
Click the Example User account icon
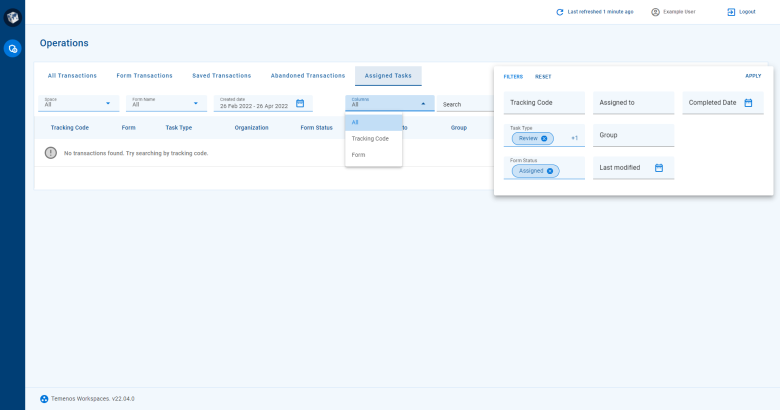click(x=656, y=12)
